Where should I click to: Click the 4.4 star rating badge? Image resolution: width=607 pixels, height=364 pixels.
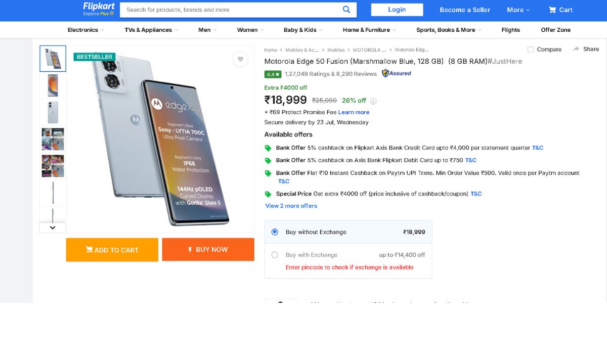point(273,74)
